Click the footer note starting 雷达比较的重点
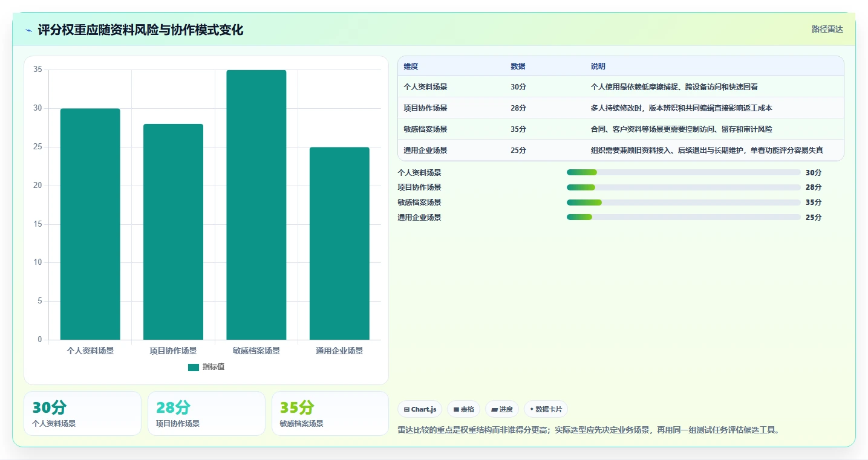Image resolution: width=868 pixels, height=460 pixels. coord(590,430)
